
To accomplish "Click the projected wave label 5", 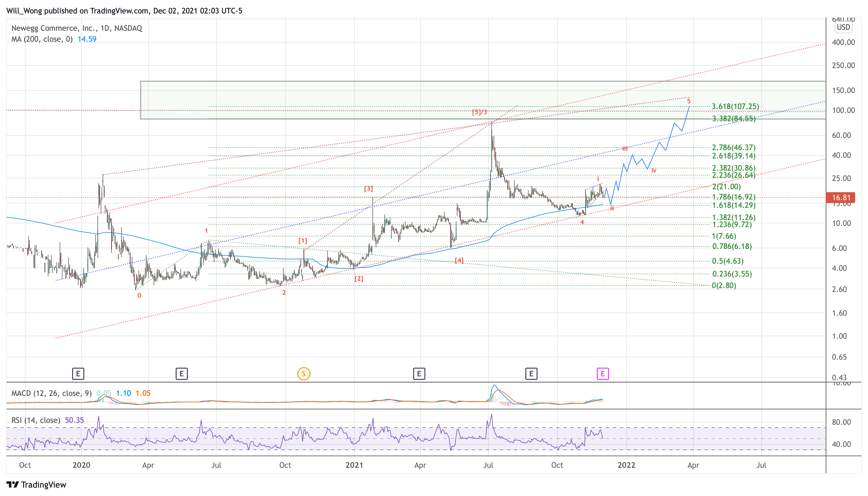I will coord(689,101).
